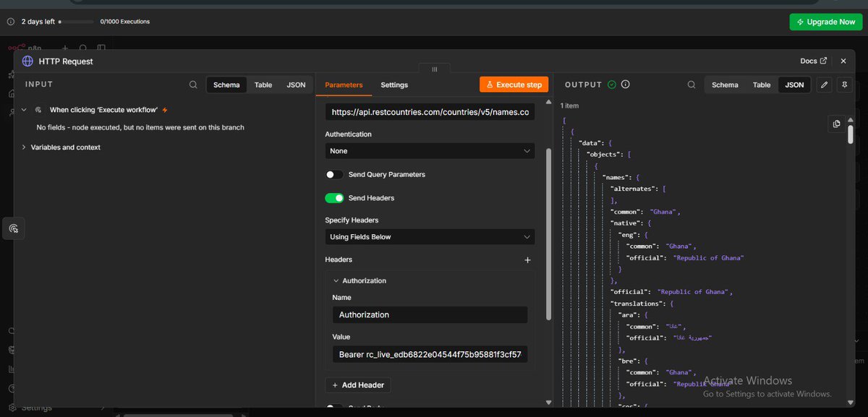
Task: Click the '1 item' output count
Action: [x=570, y=106]
